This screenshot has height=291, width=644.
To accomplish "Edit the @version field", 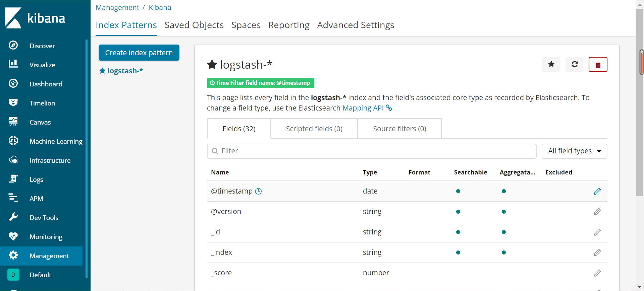I will coord(597,212).
